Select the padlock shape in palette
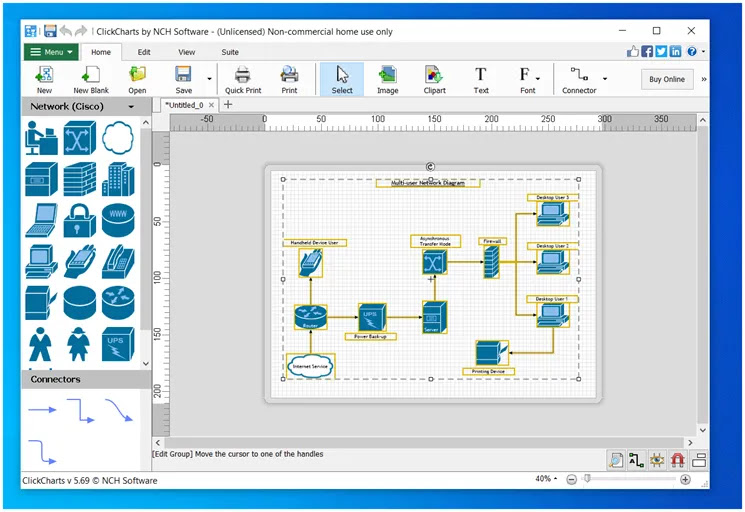The width and height of the screenshot is (745, 512). [79, 220]
